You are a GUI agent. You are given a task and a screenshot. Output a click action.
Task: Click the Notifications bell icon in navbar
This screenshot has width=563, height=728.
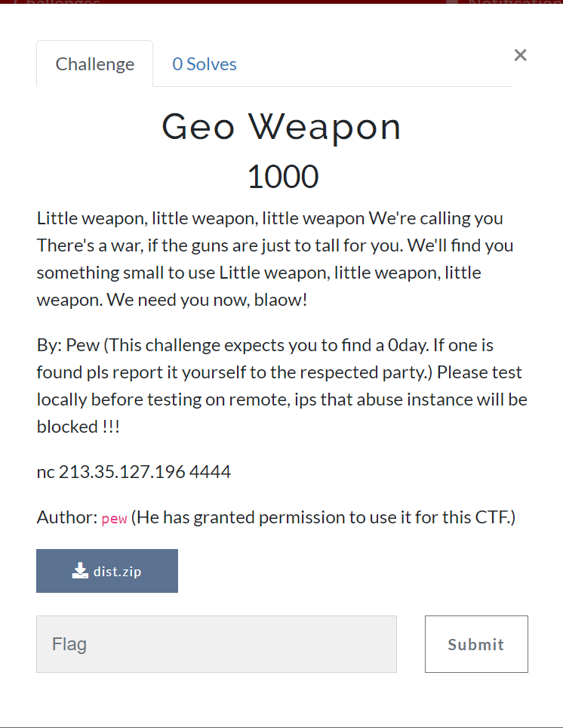pyautogui.click(x=453, y=2)
